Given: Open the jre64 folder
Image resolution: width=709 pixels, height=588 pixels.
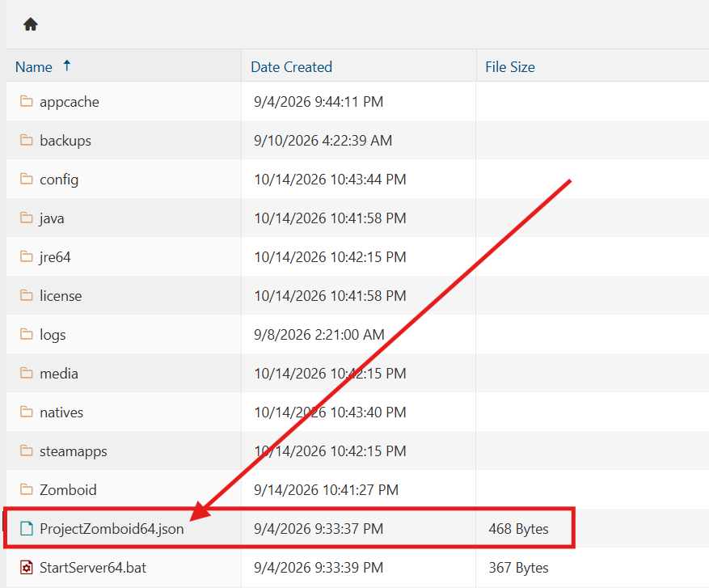Looking at the screenshot, I should (x=55, y=257).
